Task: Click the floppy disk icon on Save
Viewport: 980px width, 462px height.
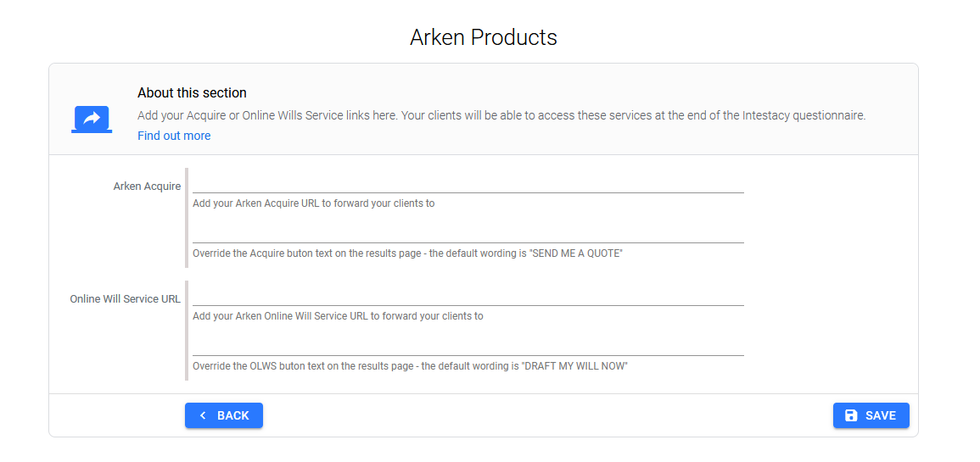Action: pyautogui.click(x=851, y=415)
